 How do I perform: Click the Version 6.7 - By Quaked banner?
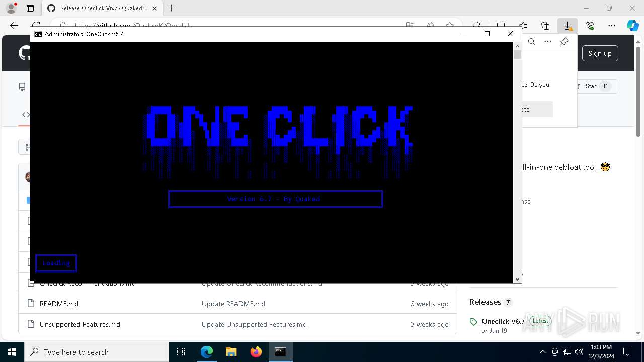coord(275,199)
